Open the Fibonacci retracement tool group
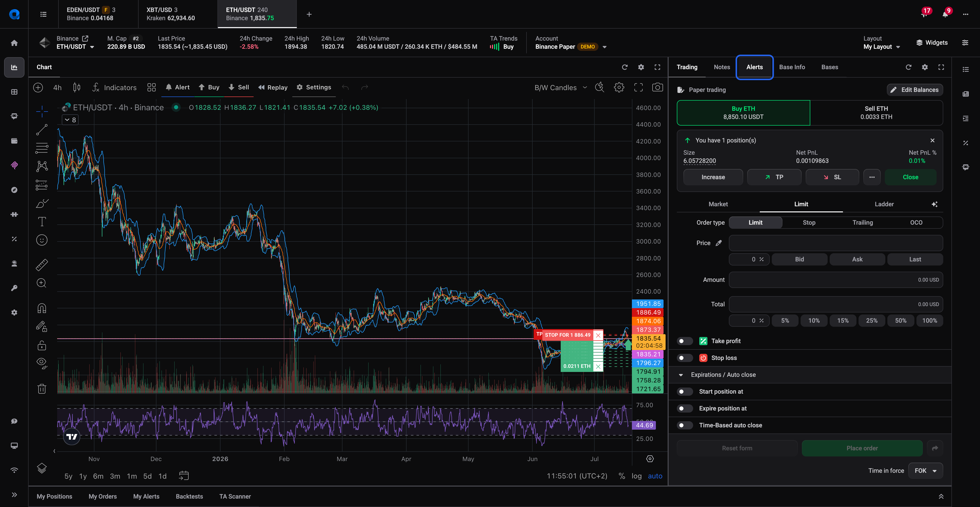The width and height of the screenshot is (980, 507). pos(42,148)
